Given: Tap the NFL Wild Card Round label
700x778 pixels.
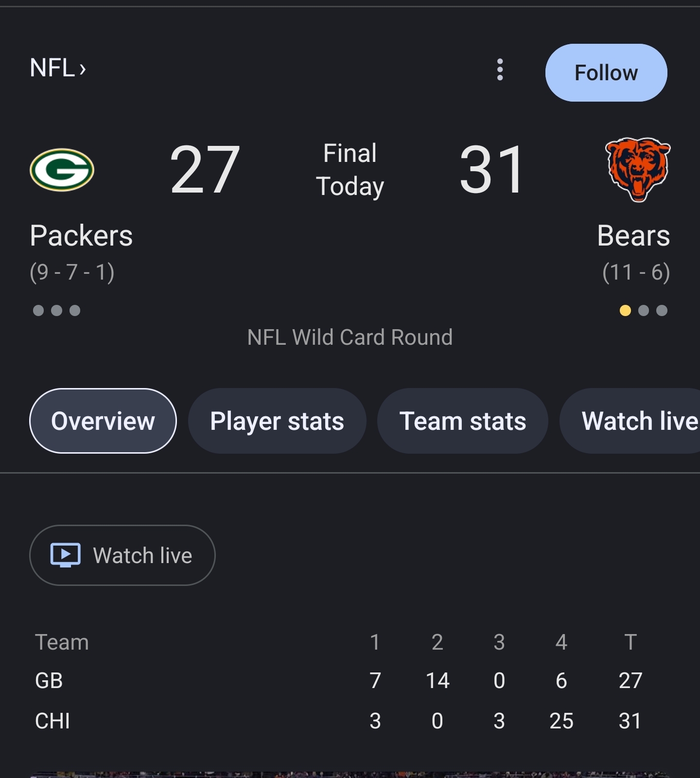Looking at the screenshot, I should click(350, 337).
